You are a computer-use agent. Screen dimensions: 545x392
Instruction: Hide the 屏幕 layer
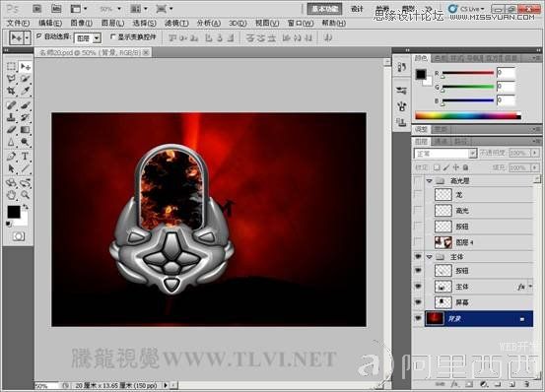pyautogui.click(x=418, y=302)
